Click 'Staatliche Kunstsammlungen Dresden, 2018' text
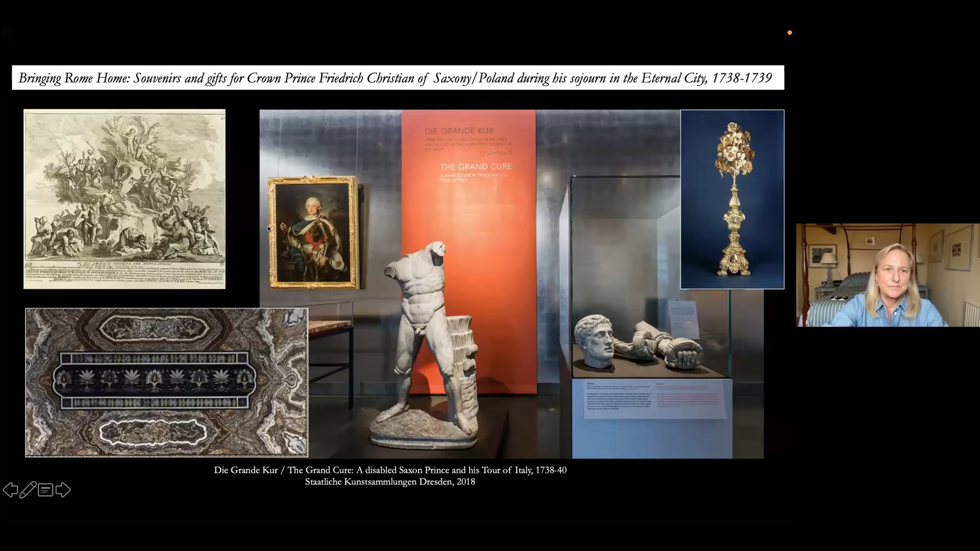 [390, 482]
